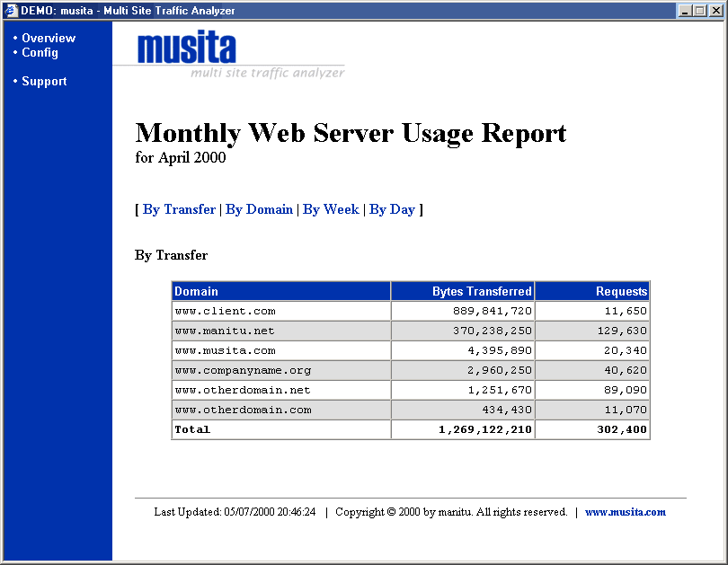The height and width of the screenshot is (565, 728).
Task: Jump to By Day section link
Action: click(x=392, y=209)
